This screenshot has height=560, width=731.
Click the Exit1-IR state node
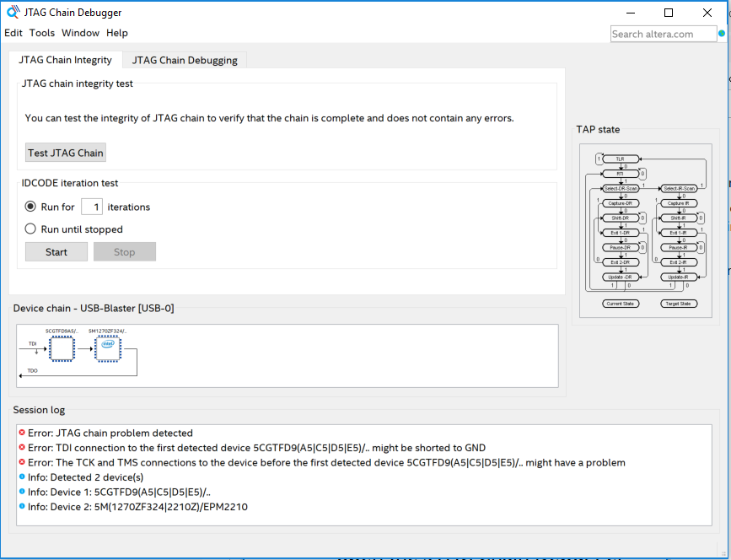679,233
